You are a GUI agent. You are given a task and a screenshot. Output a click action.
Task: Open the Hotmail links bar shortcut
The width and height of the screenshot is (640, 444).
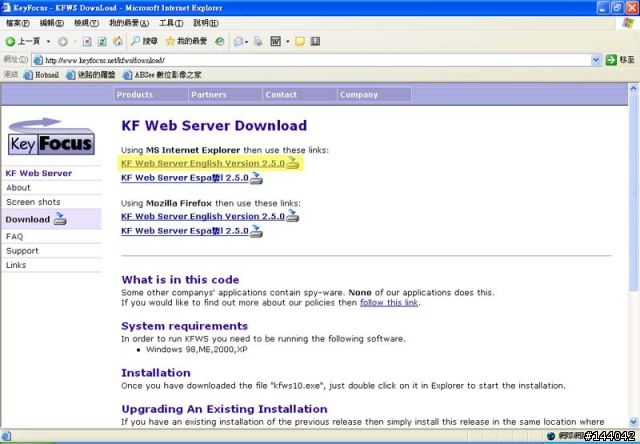tap(41, 75)
